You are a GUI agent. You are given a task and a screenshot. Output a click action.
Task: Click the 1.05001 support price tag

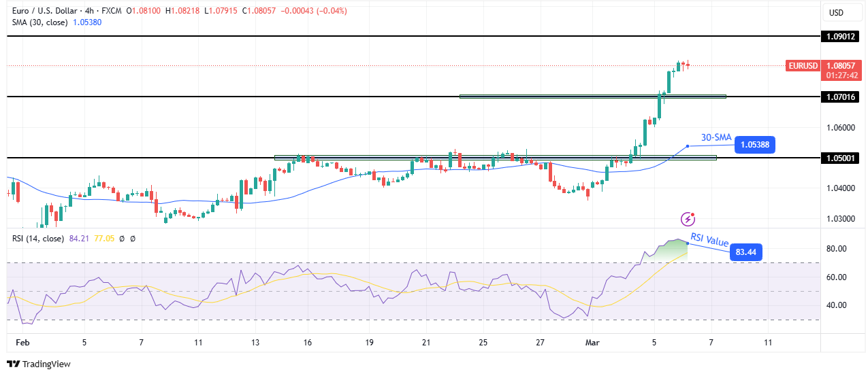point(841,158)
